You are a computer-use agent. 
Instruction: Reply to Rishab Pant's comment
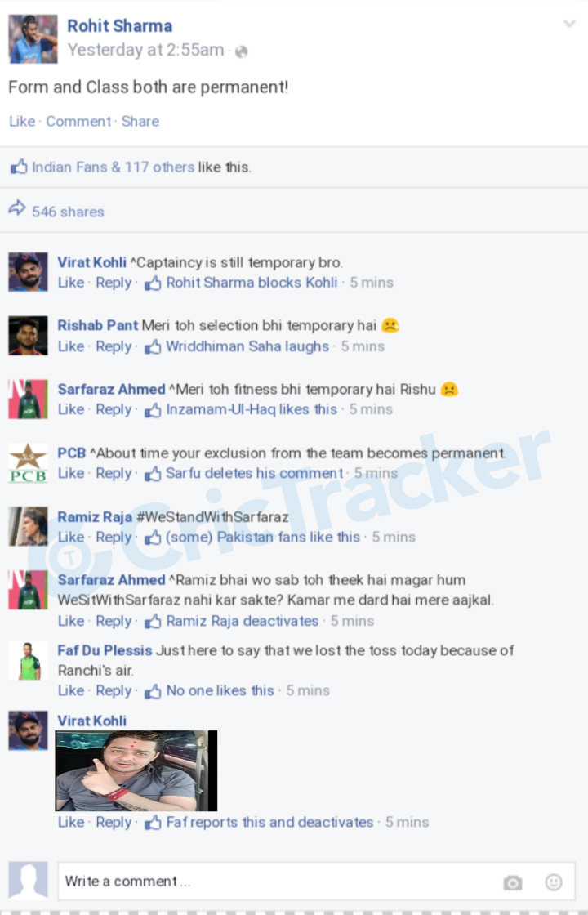[114, 346]
